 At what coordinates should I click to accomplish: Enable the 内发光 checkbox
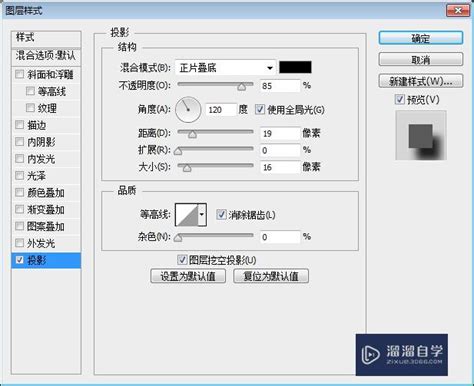pyautogui.click(x=20, y=158)
